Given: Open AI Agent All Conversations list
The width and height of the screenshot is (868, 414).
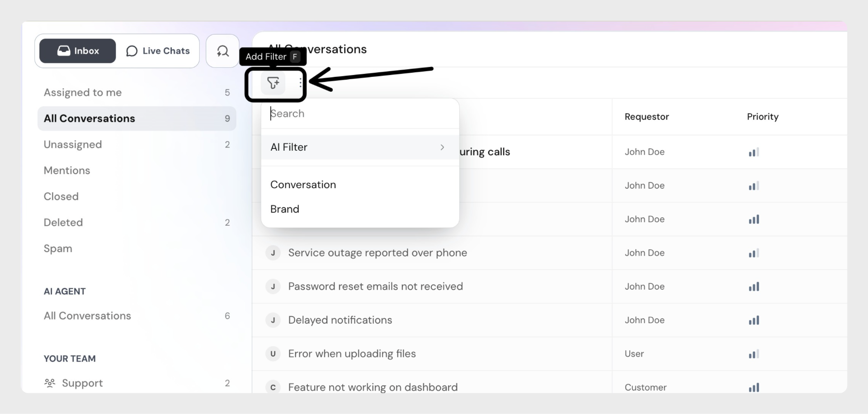Looking at the screenshot, I should pos(87,316).
